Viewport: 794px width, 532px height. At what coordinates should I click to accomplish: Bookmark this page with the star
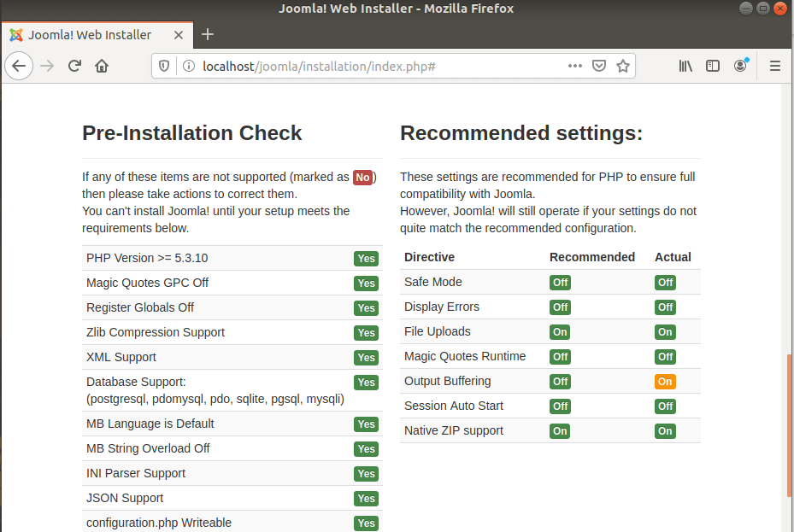[623, 66]
